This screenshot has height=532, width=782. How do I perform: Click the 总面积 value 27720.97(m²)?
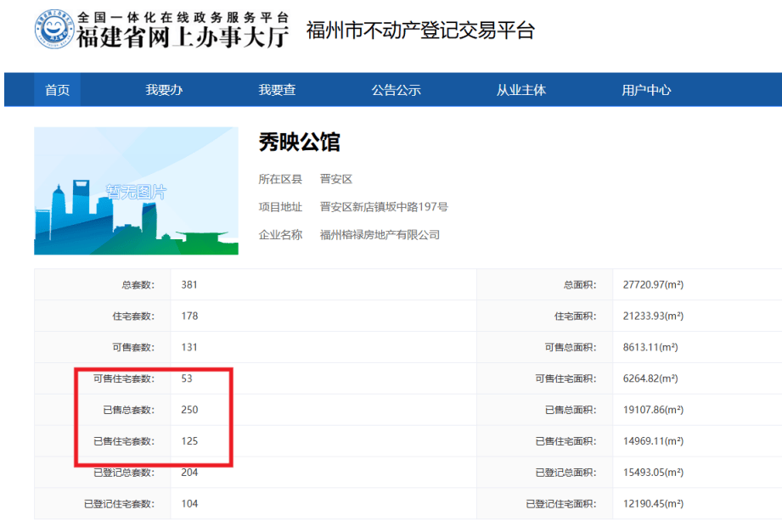pos(653,285)
